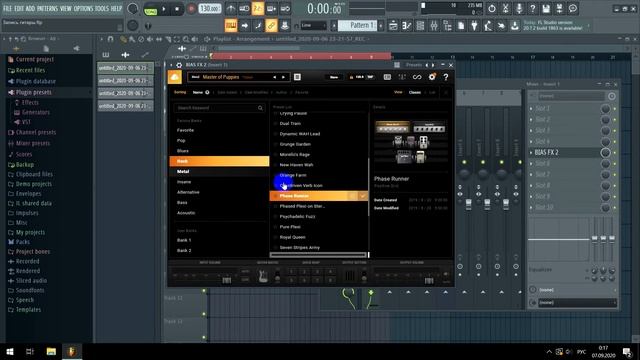Open the PATTERNS menu
The width and height of the screenshot is (640, 360).
[x=47, y=8]
